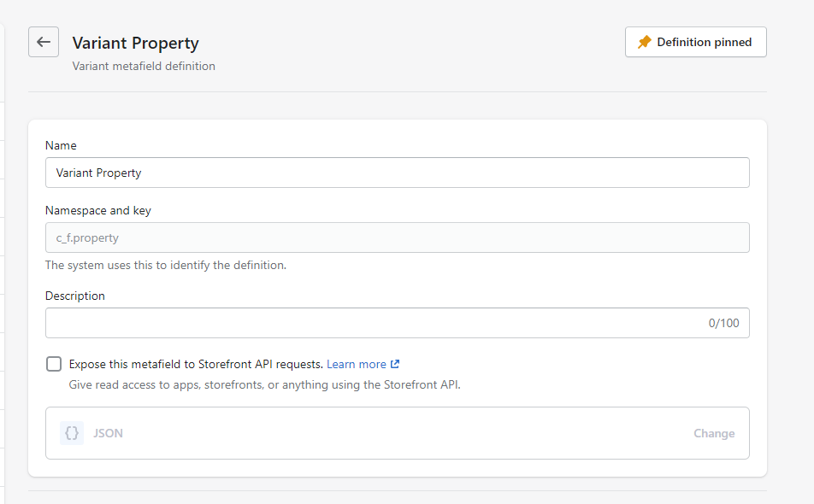Click the "Expose this metafield" checkbox label
Image resolution: width=814 pixels, height=504 pixels.
pyautogui.click(x=196, y=364)
